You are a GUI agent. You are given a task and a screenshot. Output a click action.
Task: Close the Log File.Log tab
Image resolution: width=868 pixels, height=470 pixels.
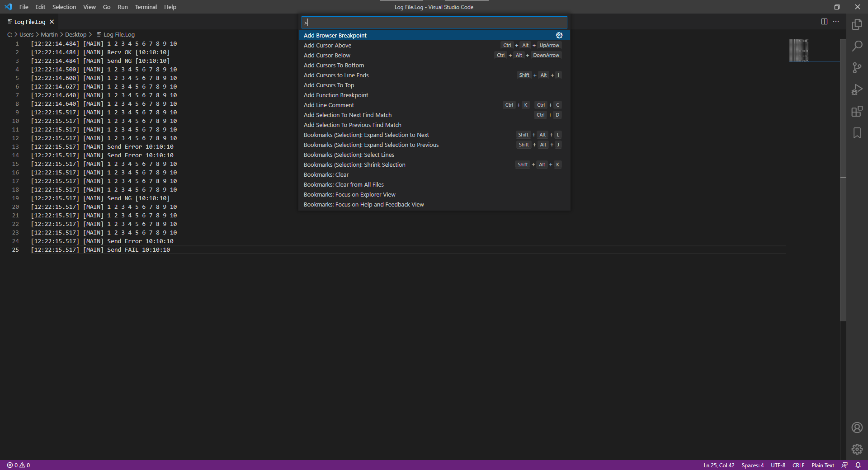[x=52, y=22]
